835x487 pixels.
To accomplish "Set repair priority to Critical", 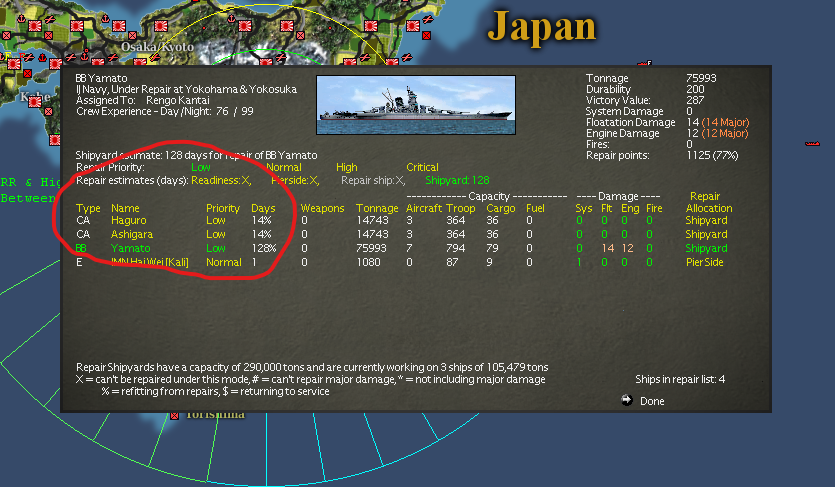I will [422, 167].
